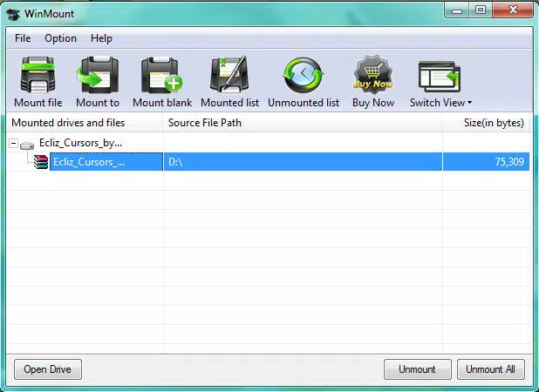Maximize the WinMount window
Viewport: 539px width, 392px height.
pos(481,10)
